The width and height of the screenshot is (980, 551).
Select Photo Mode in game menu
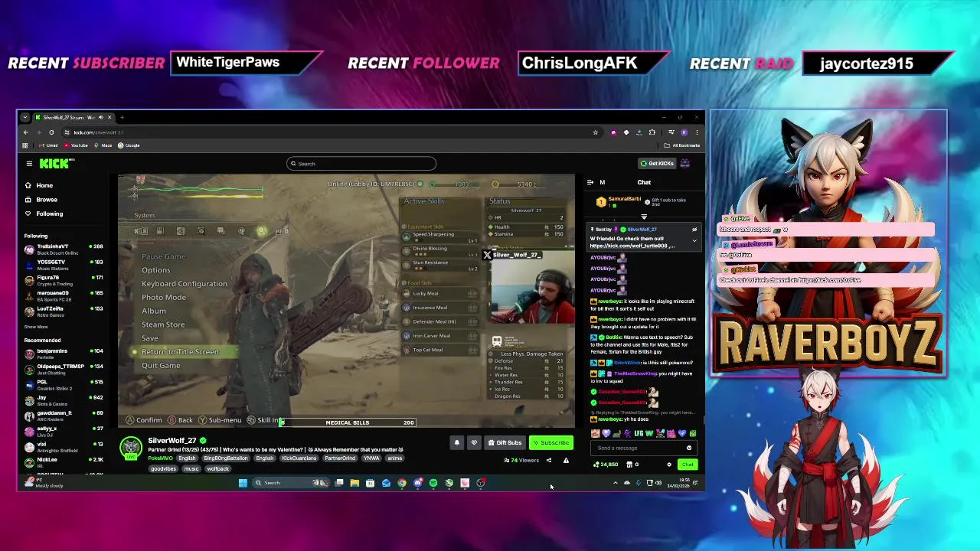tap(164, 297)
